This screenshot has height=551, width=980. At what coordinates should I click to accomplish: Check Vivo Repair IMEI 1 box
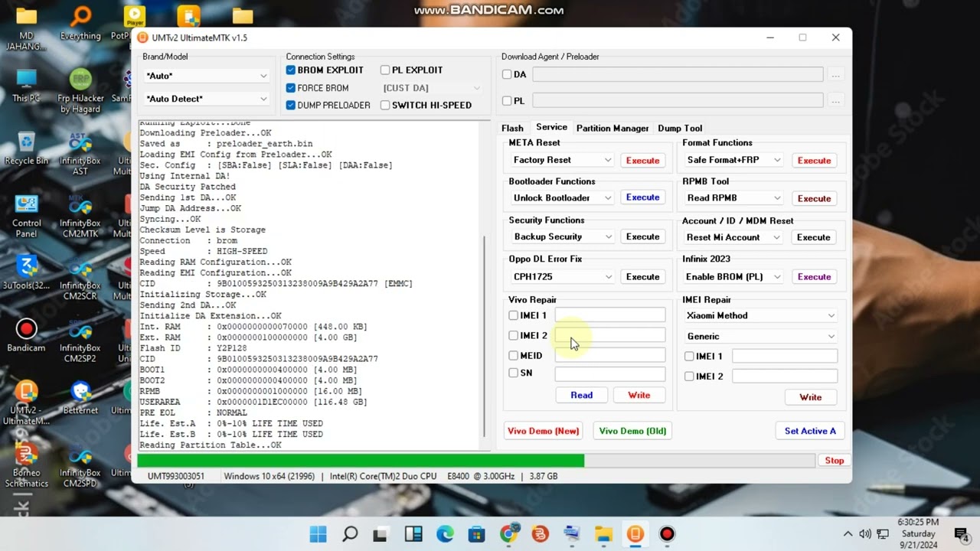click(513, 315)
